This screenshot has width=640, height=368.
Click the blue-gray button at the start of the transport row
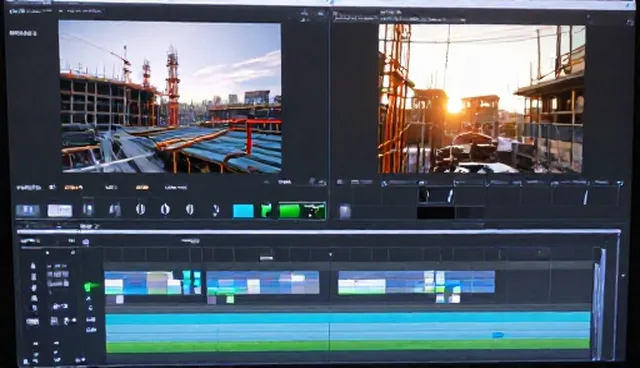coord(28,211)
